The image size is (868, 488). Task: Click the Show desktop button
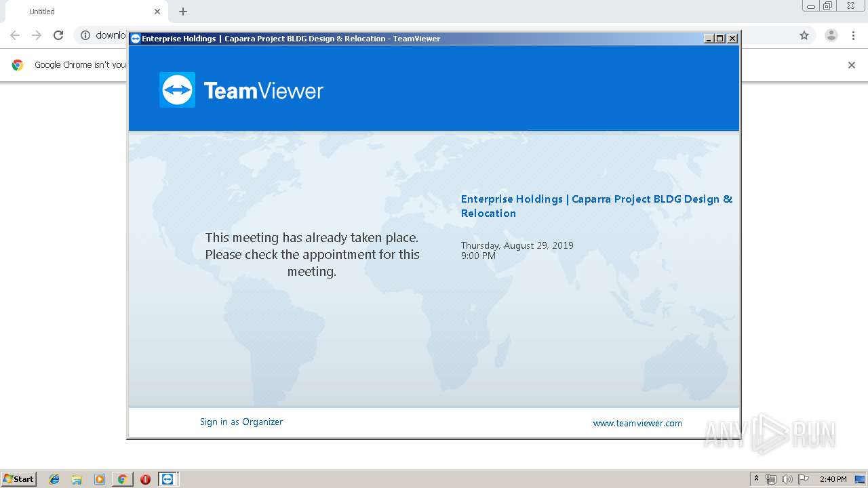pyautogui.click(x=861, y=479)
